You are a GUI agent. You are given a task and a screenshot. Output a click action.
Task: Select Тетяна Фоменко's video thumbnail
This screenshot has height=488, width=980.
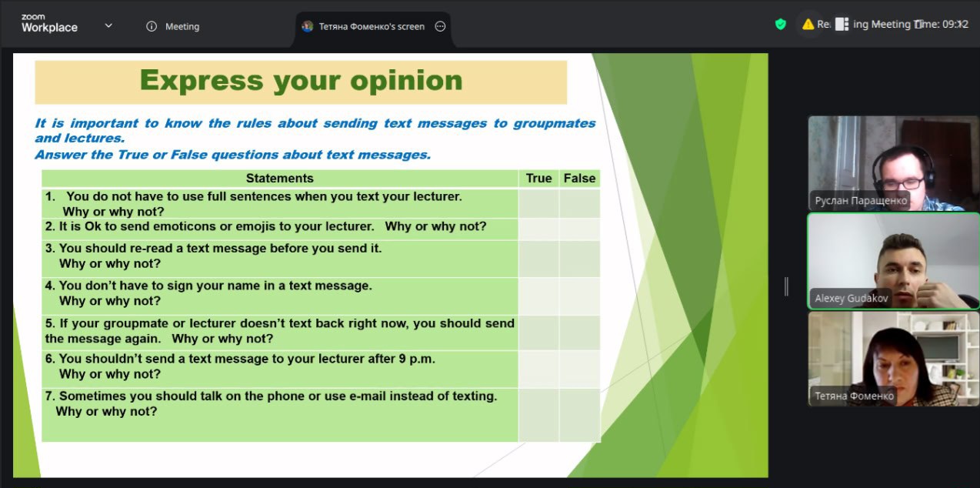[893, 359]
